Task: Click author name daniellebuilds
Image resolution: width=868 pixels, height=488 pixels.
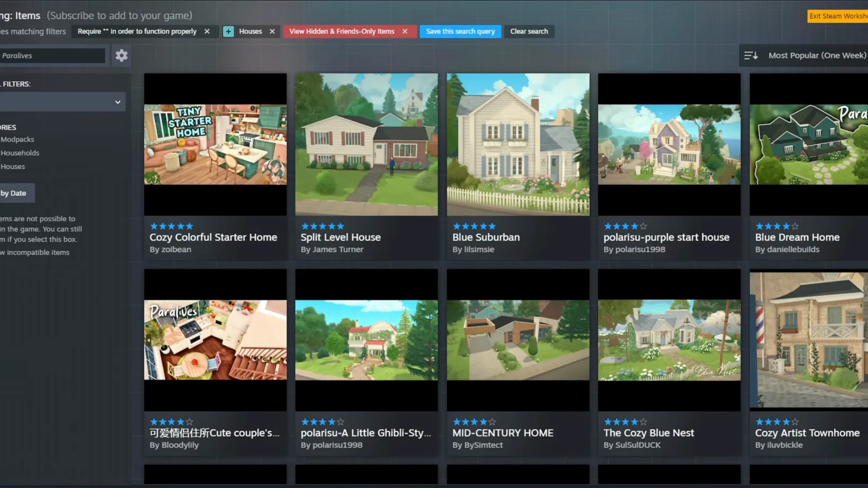Action: click(793, 249)
